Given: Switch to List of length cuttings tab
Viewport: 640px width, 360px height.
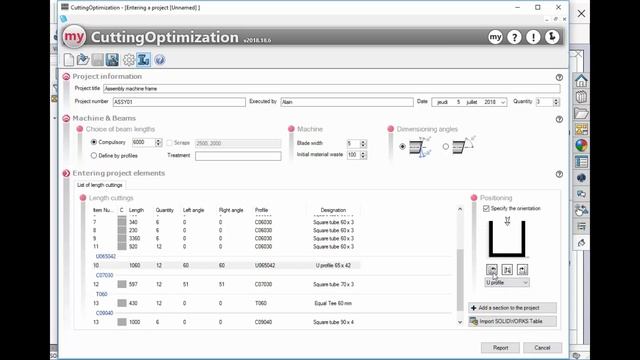Looking at the screenshot, I should tap(100, 185).
